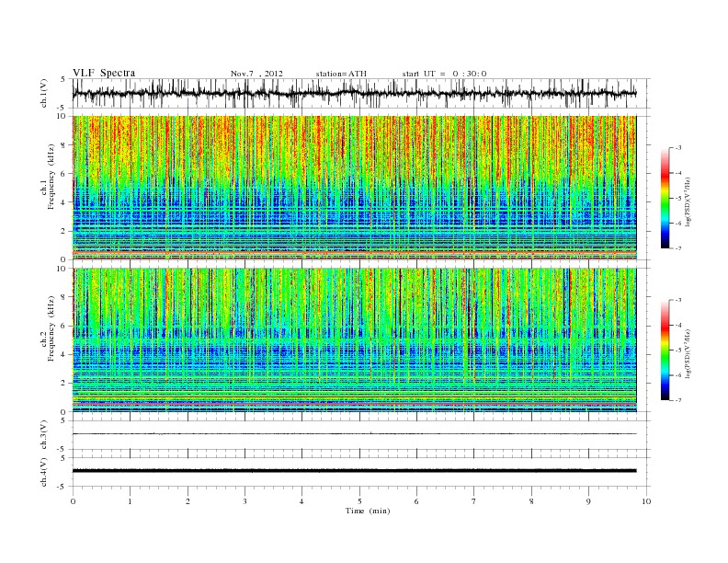Click the time axis tick label "7"
The height and width of the screenshot is (563, 728).
(474, 501)
